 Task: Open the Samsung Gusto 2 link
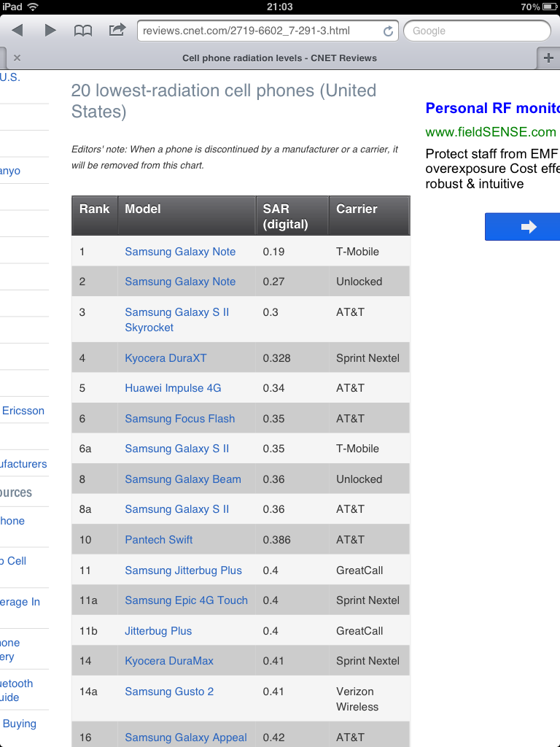pos(169,692)
